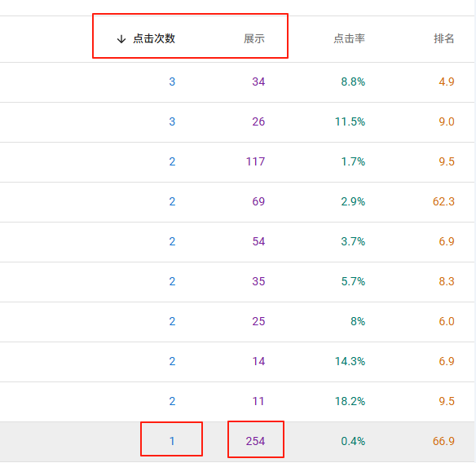Click clicks count 3 in the 34 impressions row
The image size is (476, 463).
[x=172, y=82]
